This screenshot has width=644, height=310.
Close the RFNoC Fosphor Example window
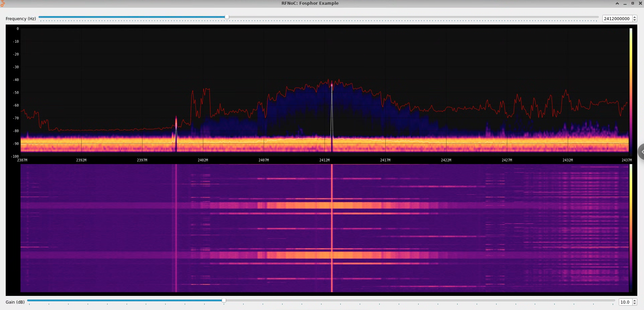(x=640, y=3)
